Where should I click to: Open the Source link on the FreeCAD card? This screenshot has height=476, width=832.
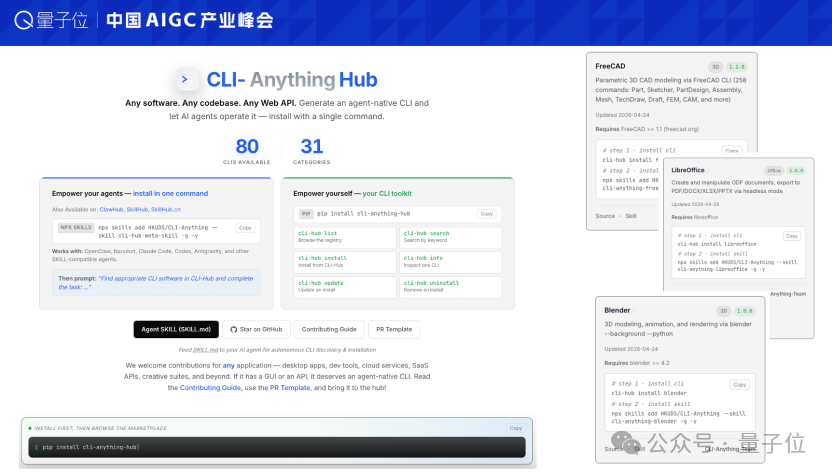[605, 216]
